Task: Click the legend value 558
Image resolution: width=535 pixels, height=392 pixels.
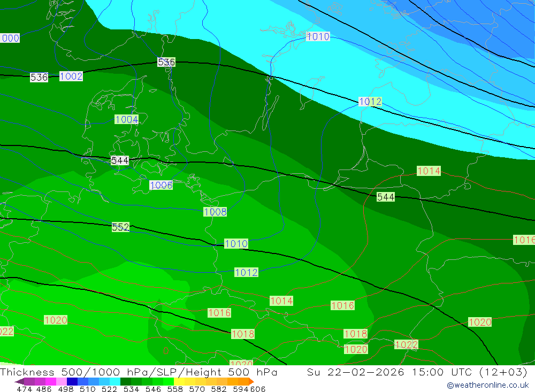Action: [175, 389]
